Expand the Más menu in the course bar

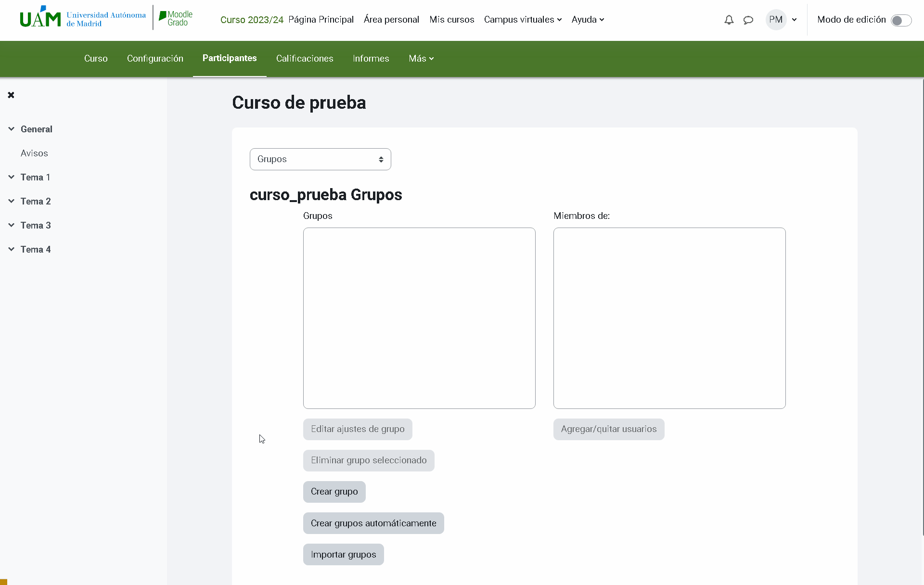[x=421, y=58]
